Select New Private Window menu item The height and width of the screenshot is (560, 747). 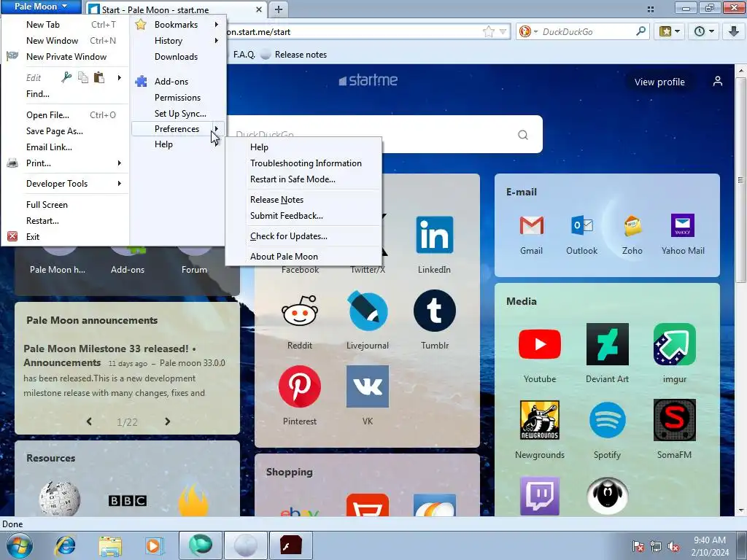(65, 57)
